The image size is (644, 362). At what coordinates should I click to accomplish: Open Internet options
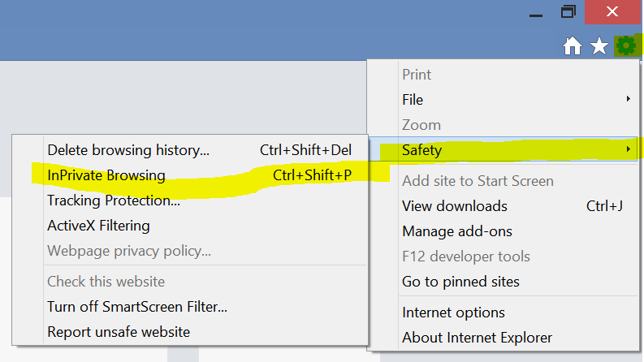453,312
